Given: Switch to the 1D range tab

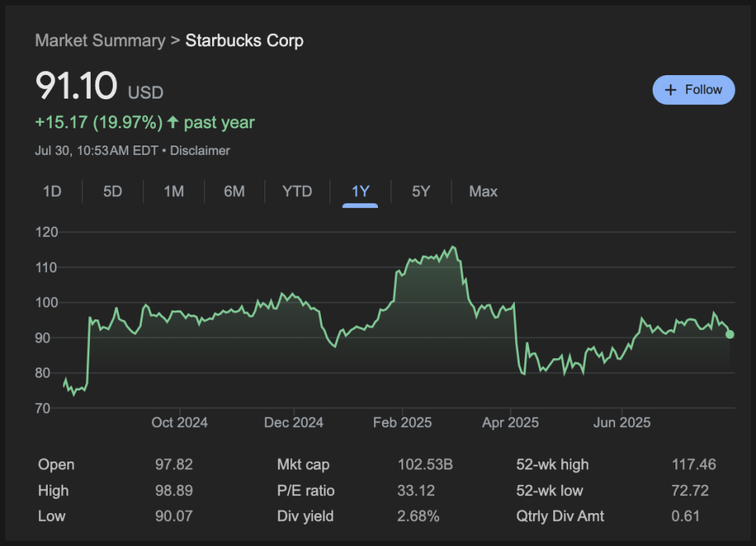Looking at the screenshot, I should click(x=52, y=192).
